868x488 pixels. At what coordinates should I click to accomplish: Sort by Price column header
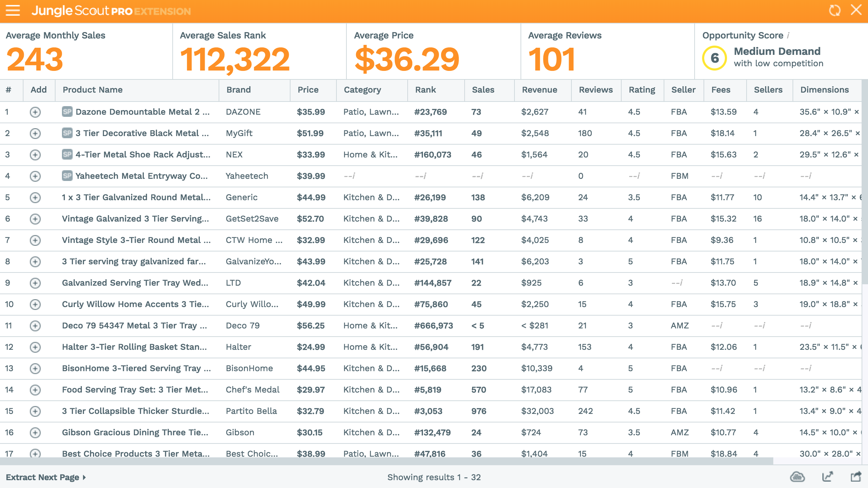click(308, 90)
